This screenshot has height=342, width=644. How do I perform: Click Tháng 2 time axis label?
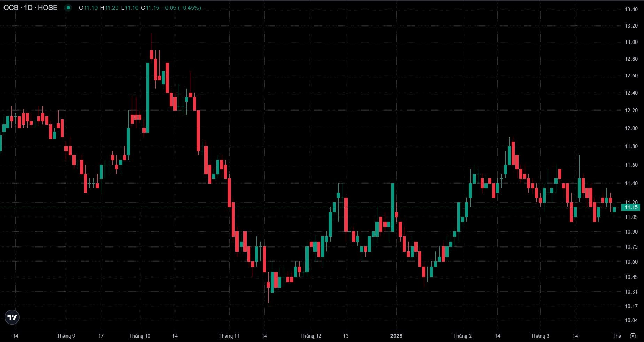click(462, 336)
